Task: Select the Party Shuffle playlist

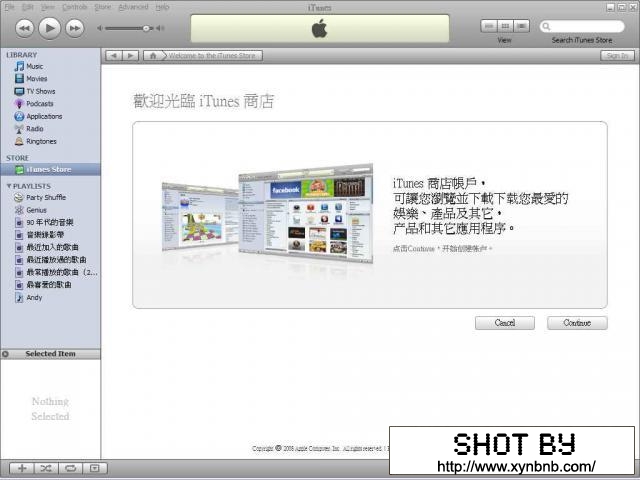Action: coord(46,198)
